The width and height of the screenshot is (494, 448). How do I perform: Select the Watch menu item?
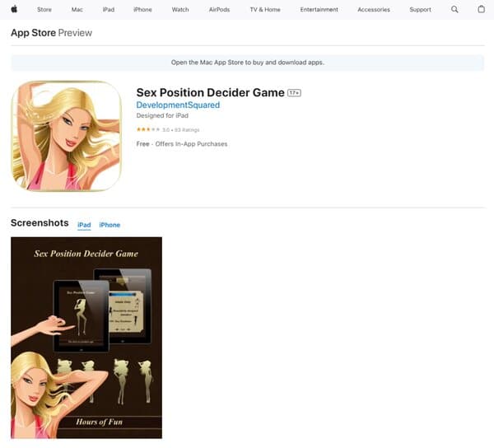click(x=180, y=10)
